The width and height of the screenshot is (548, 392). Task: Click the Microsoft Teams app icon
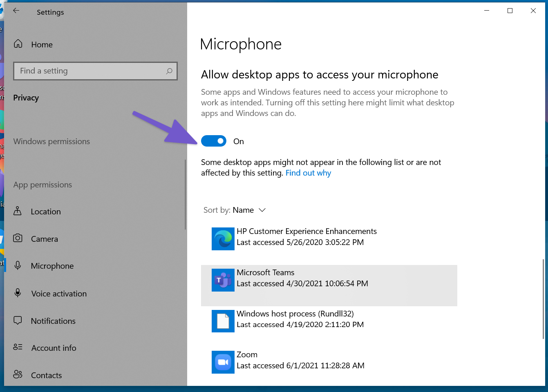(223, 280)
